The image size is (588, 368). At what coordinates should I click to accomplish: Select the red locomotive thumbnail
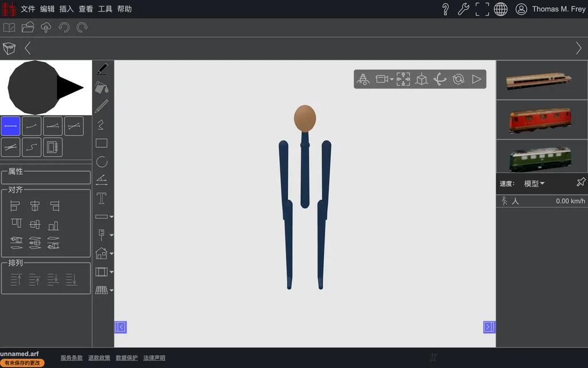click(541, 120)
